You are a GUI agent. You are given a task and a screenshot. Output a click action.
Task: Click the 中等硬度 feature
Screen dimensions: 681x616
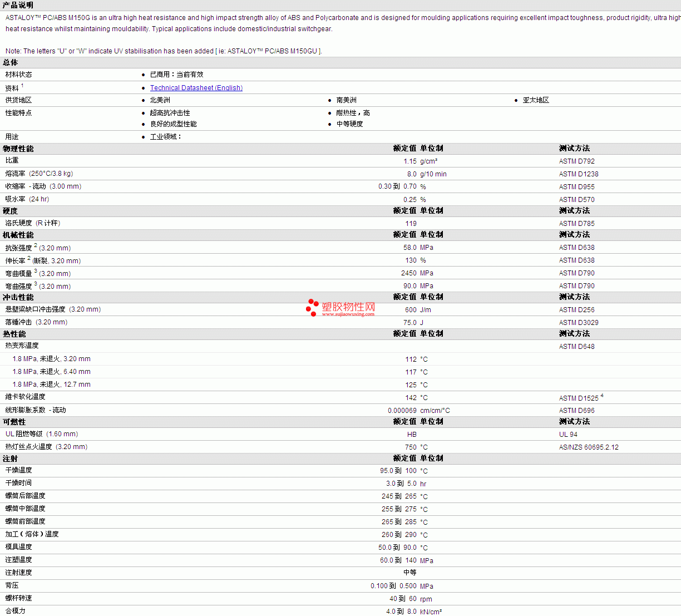pos(350,124)
